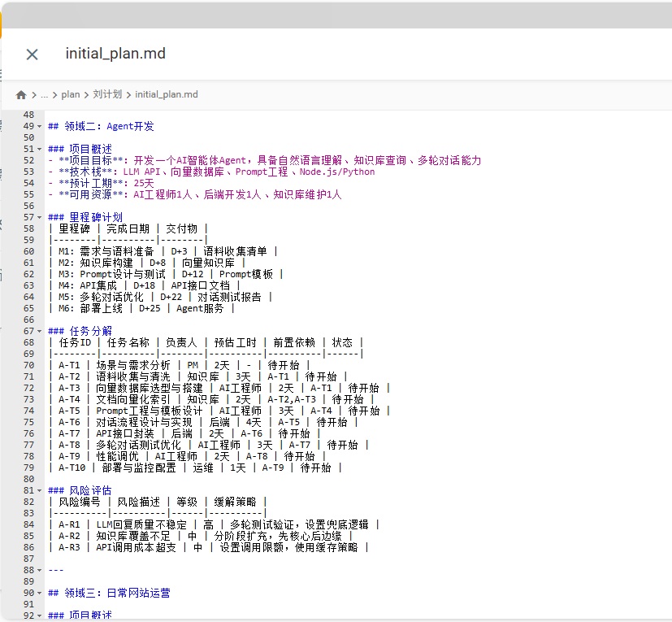Click the M1: 需求与语料准备 row
This screenshot has height=622, width=672.
(x=163, y=251)
